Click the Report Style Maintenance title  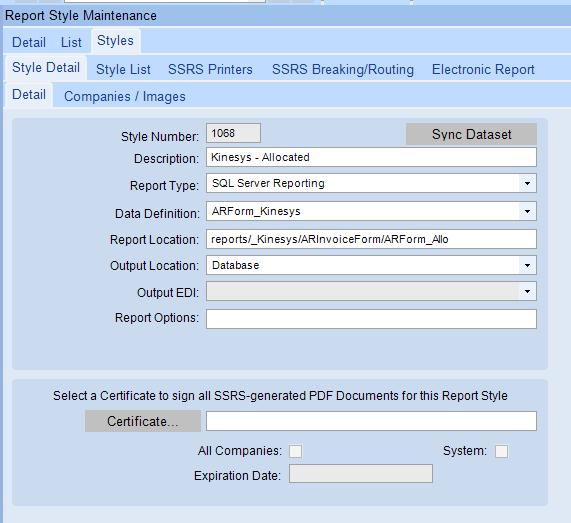(81, 16)
